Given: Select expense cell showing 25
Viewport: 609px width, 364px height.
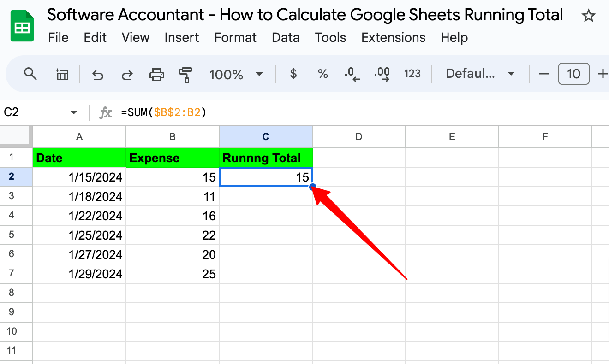Looking at the screenshot, I should [173, 274].
